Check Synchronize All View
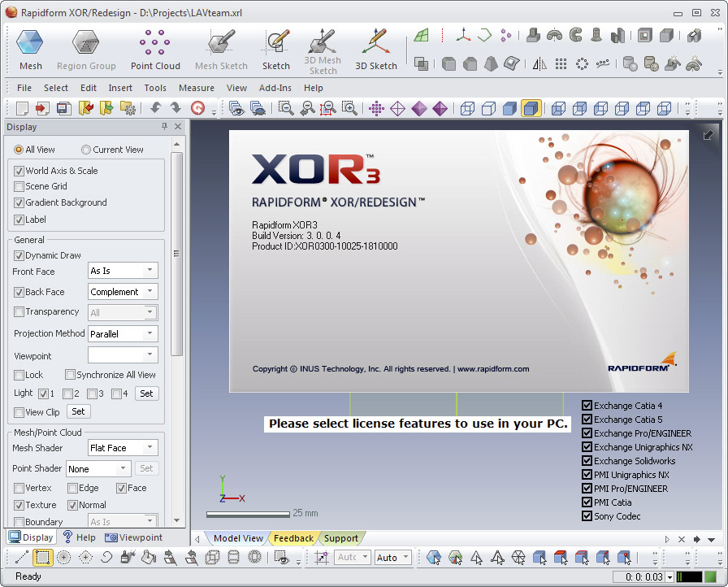Screen dimensions: 728x587 tap(70, 374)
